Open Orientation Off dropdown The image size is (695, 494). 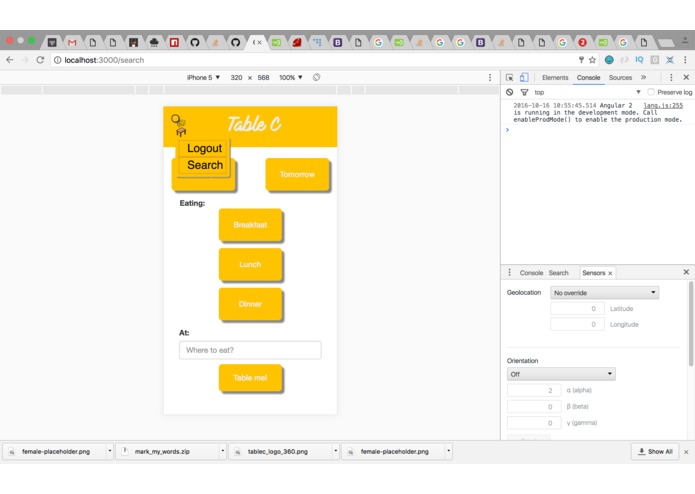pos(561,374)
